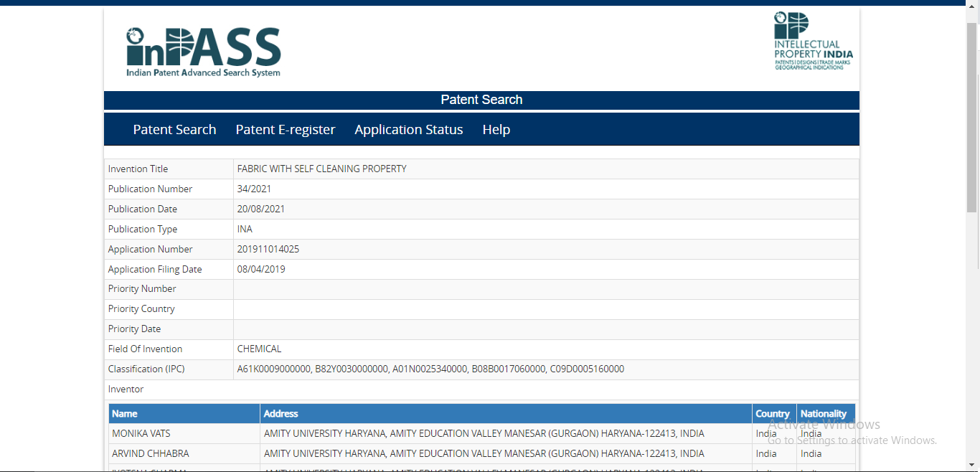Select publication type INA
Viewport: 980px width, 472px height.
click(245, 229)
